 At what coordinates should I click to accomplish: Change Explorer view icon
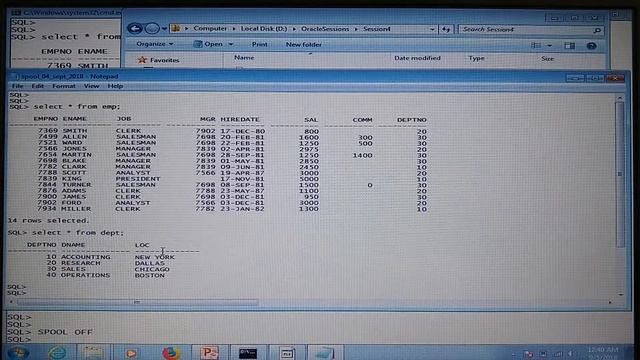[x=536, y=45]
